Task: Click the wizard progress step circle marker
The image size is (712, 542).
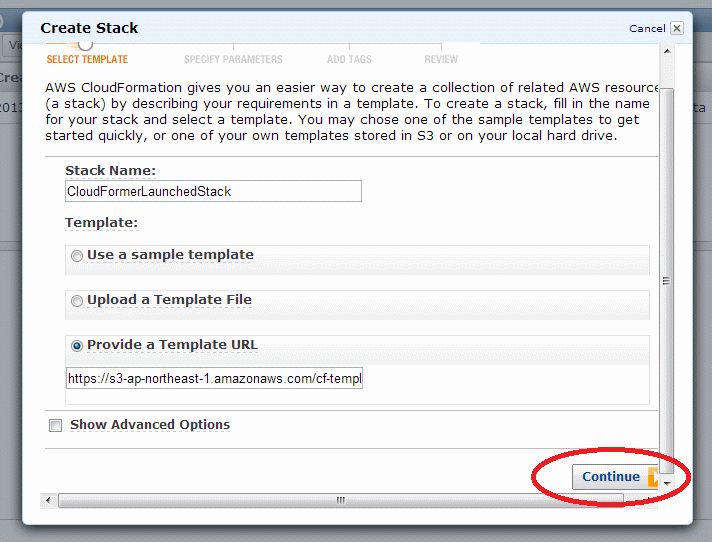Action: coord(85,44)
